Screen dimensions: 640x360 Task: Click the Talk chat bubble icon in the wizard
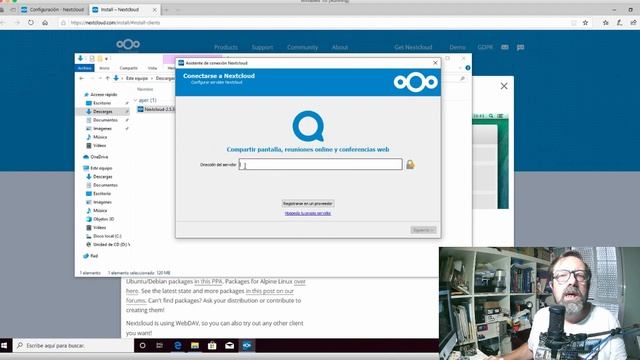tap(309, 126)
